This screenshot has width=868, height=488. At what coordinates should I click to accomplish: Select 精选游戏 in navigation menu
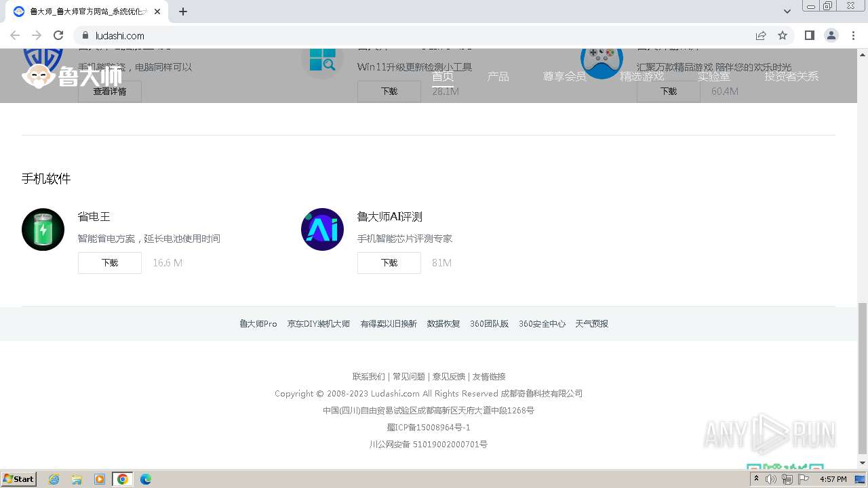(x=642, y=77)
